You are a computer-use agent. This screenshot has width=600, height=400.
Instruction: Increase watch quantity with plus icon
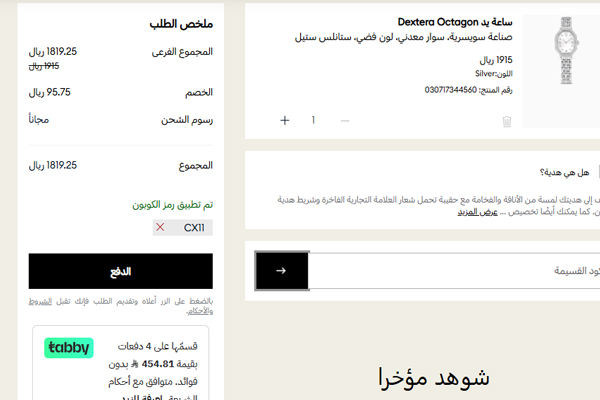coord(284,120)
